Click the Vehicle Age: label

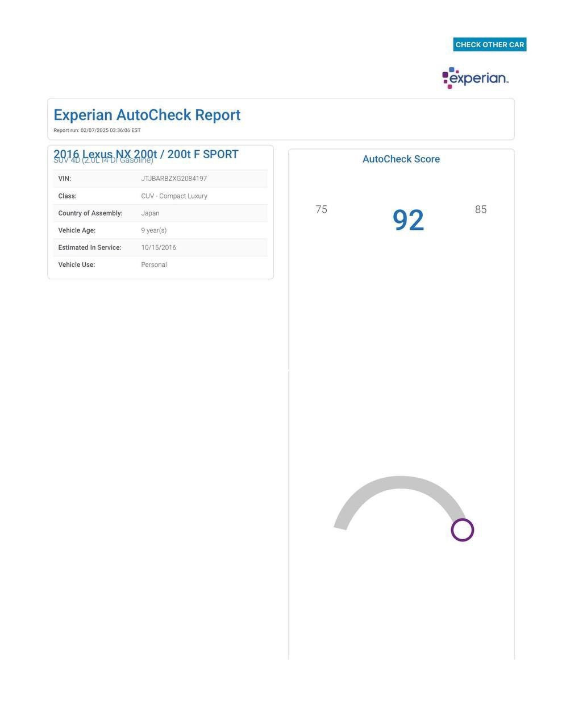(77, 230)
